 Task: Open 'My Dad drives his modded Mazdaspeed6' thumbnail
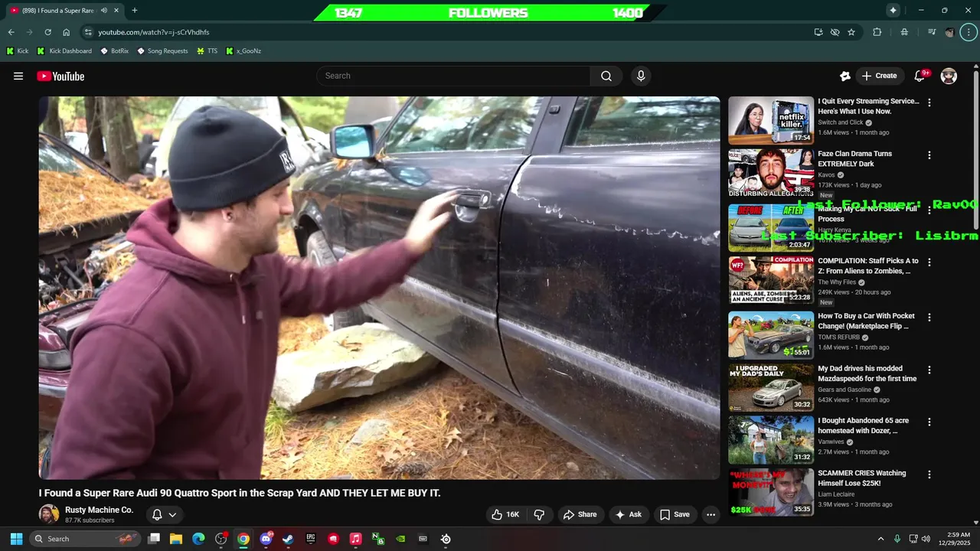point(771,387)
